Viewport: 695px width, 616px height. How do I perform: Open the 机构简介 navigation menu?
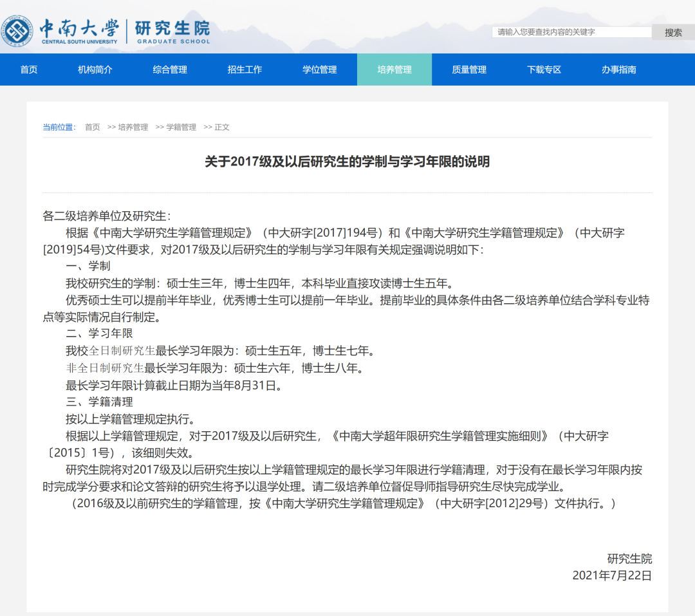[x=95, y=70]
